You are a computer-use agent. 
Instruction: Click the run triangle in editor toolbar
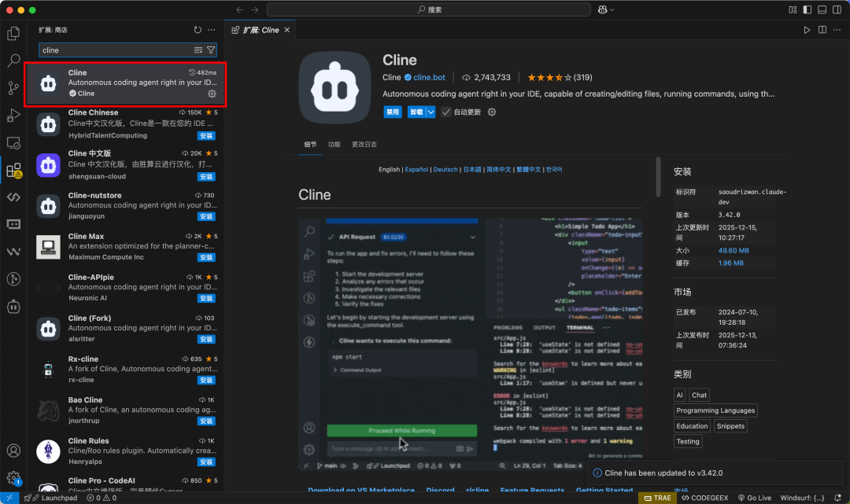[807, 30]
